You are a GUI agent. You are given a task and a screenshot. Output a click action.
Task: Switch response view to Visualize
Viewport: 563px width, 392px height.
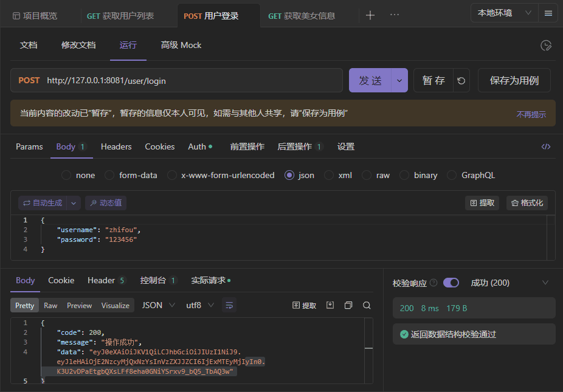click(x=116, y=305)
